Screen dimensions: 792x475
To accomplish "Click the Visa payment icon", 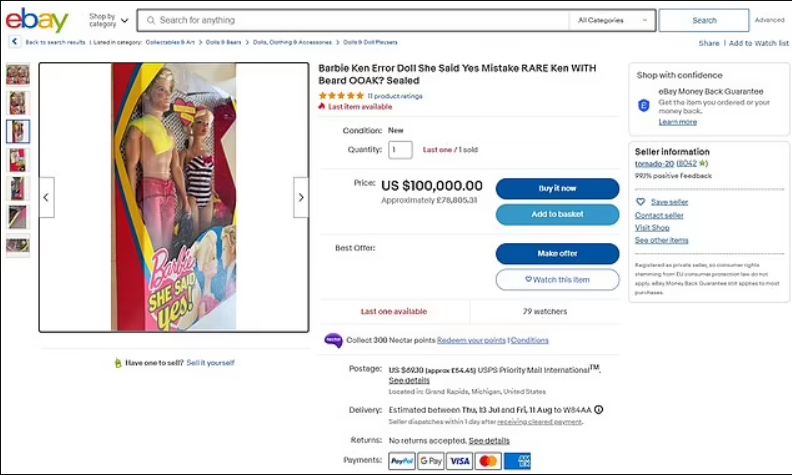I will pyautogui.click(x=459, y=461).
